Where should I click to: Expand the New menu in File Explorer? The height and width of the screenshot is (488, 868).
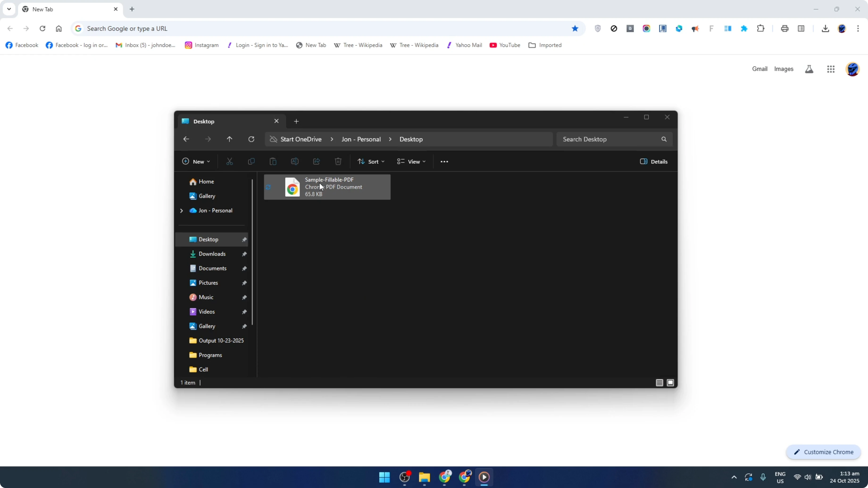coord(196,161)
